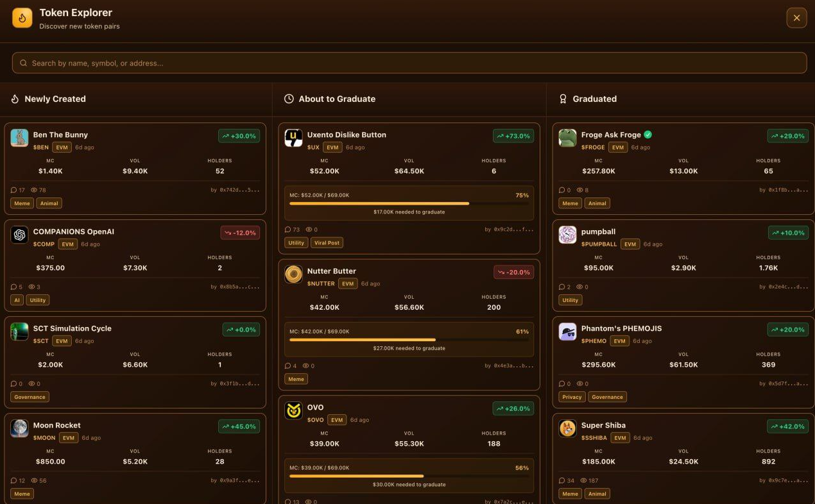Click the Privacy tag on Phantom's PHEMOJIS
Screen dimensions: 815x504
[x=572, y=397]
